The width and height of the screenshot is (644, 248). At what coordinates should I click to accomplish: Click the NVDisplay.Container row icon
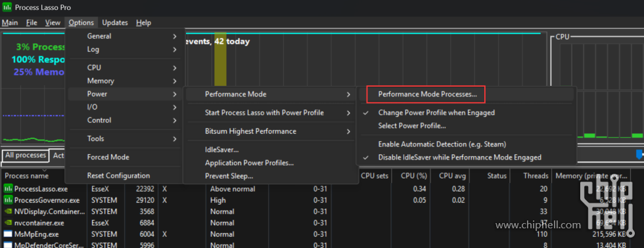coord(8,212)
